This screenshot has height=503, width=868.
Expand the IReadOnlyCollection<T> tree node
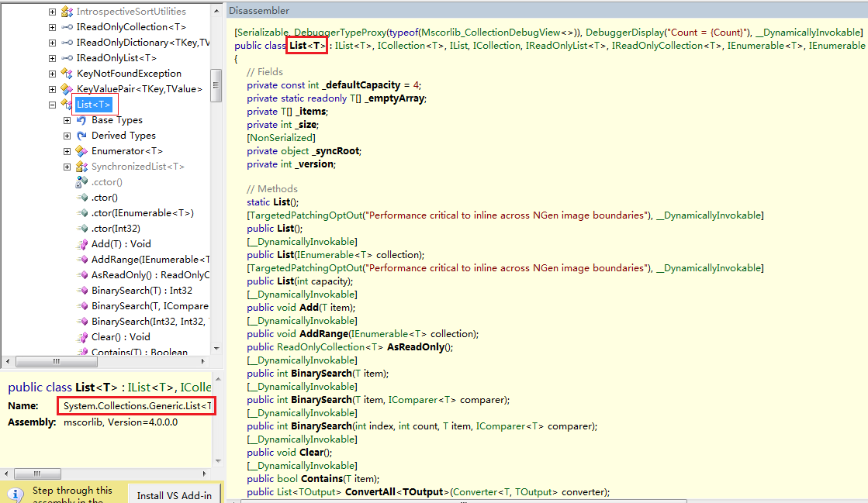click(52, 27)
